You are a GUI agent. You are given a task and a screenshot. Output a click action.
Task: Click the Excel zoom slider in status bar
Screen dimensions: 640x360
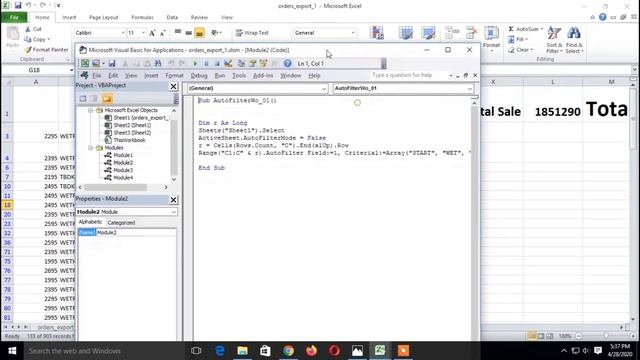pyautogui.click(x=605, y=336)
